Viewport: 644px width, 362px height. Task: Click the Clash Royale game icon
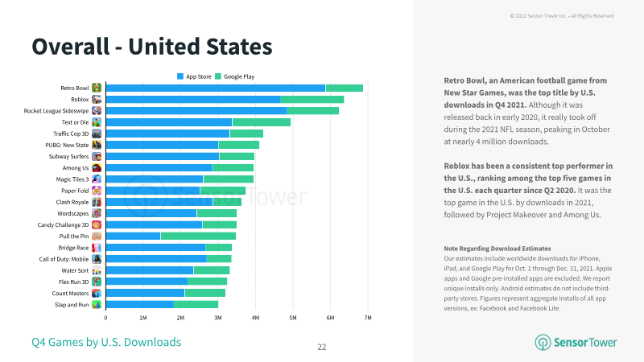(97, 202)
